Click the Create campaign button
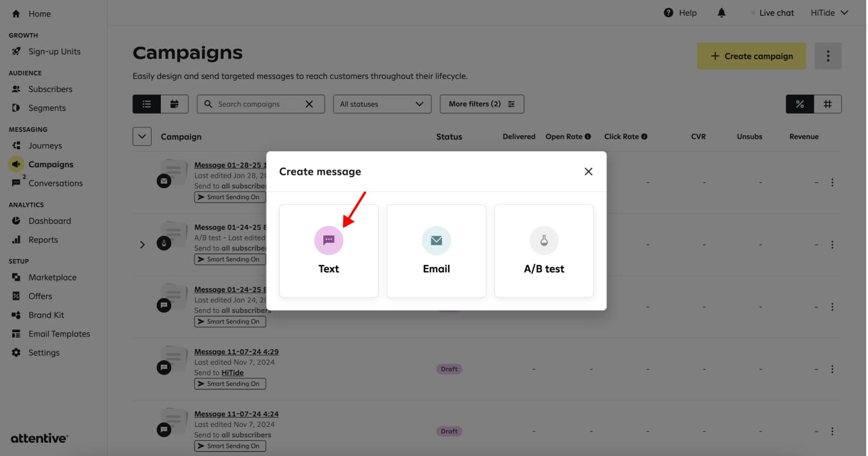The image size is (868, 456). 751,56
